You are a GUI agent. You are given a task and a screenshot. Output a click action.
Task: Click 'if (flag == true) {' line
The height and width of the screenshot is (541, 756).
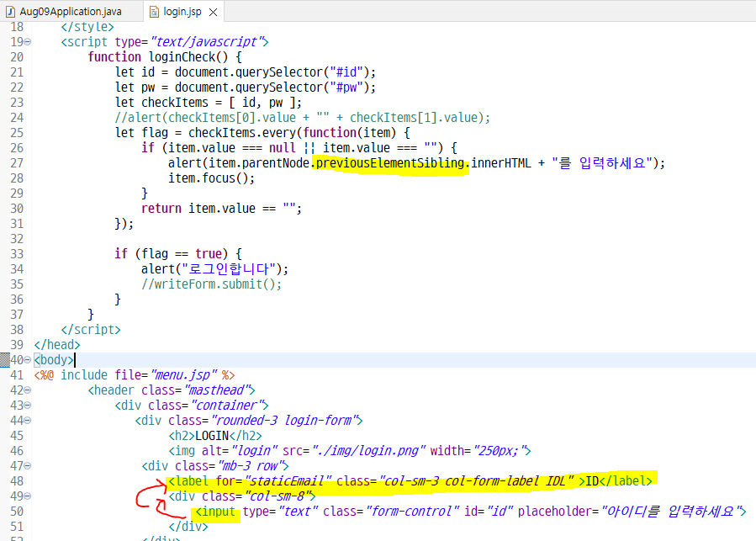pos(178,254)
